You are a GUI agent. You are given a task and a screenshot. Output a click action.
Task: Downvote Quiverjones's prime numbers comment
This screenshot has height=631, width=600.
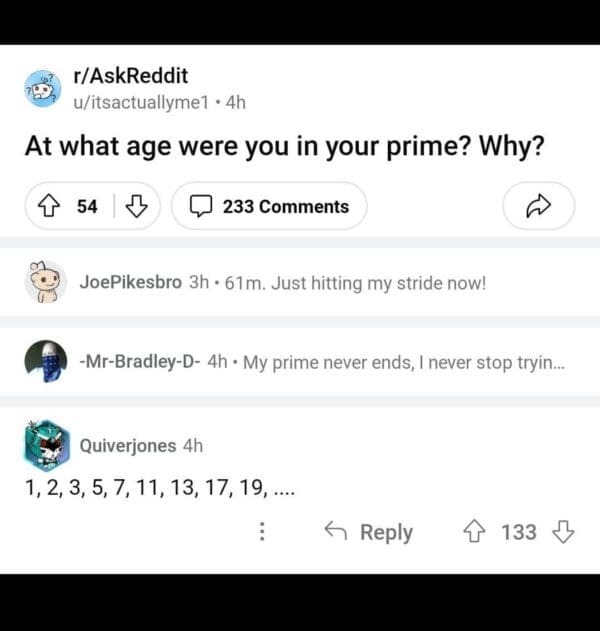pos(563,532)
